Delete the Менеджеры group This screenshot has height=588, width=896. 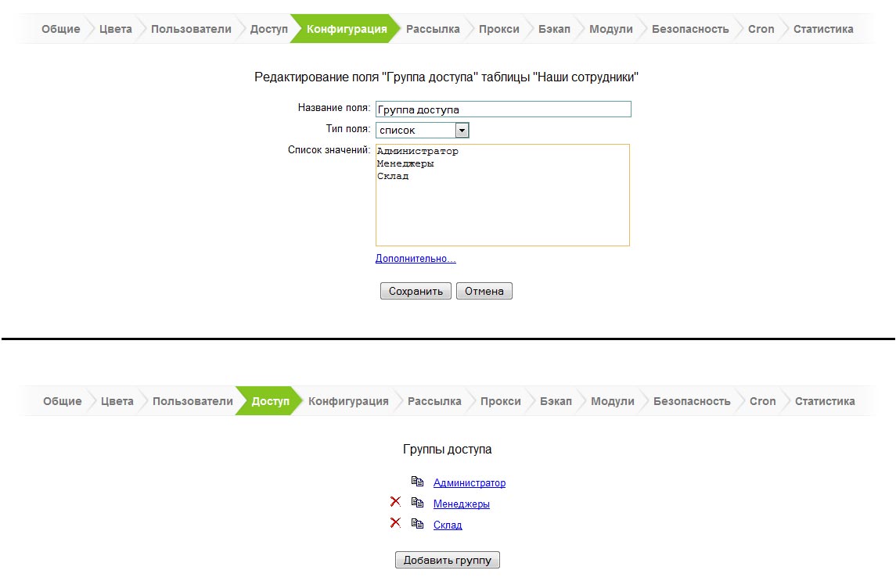point(395,503)
